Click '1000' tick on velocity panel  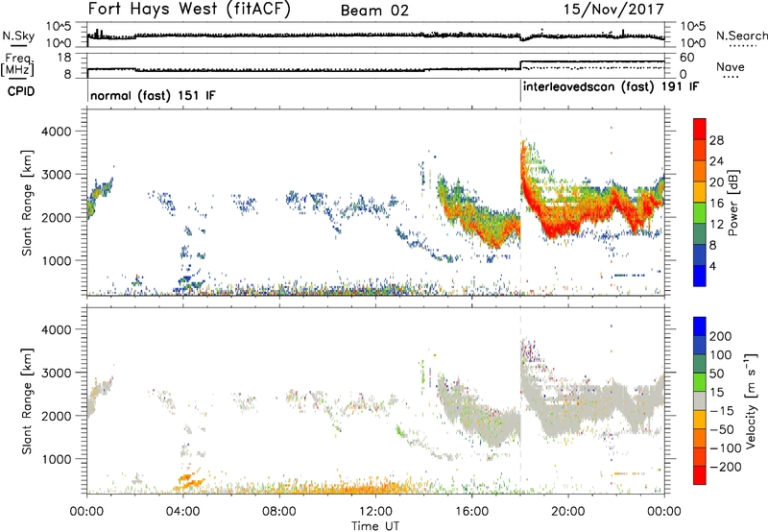[x=58, y=459]
